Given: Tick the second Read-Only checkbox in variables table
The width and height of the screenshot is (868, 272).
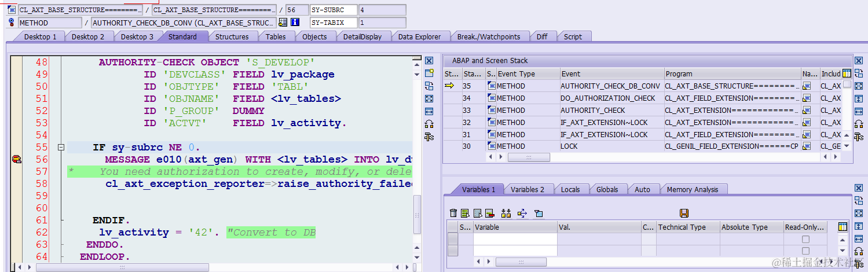Looking at the screenshot, I should 805,251.
